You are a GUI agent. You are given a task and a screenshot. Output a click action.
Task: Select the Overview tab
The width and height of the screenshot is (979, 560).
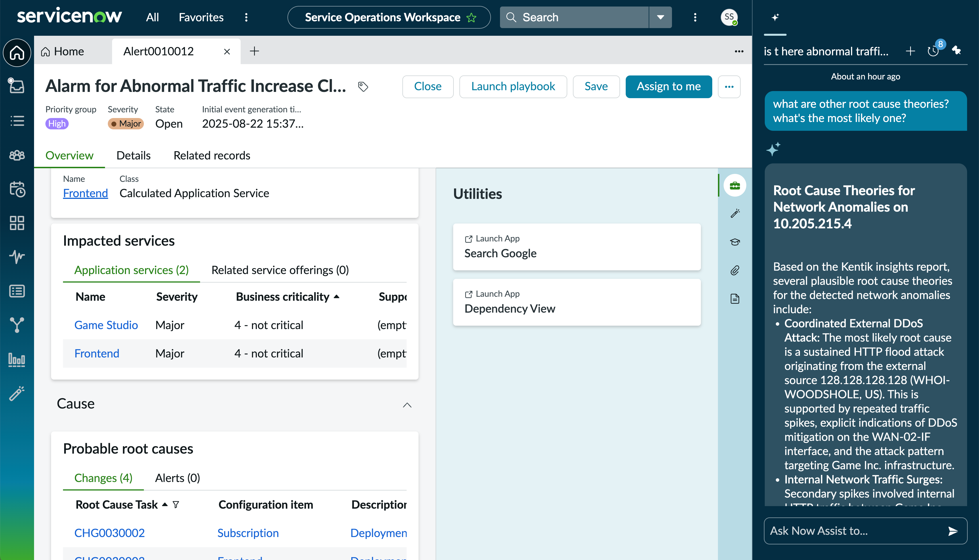tap(69, 155)
